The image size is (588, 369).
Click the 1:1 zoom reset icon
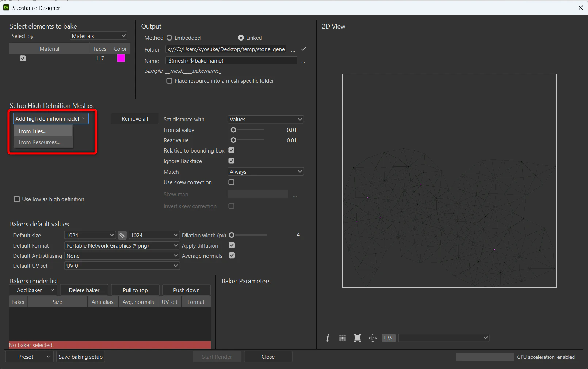coord(373,338)
